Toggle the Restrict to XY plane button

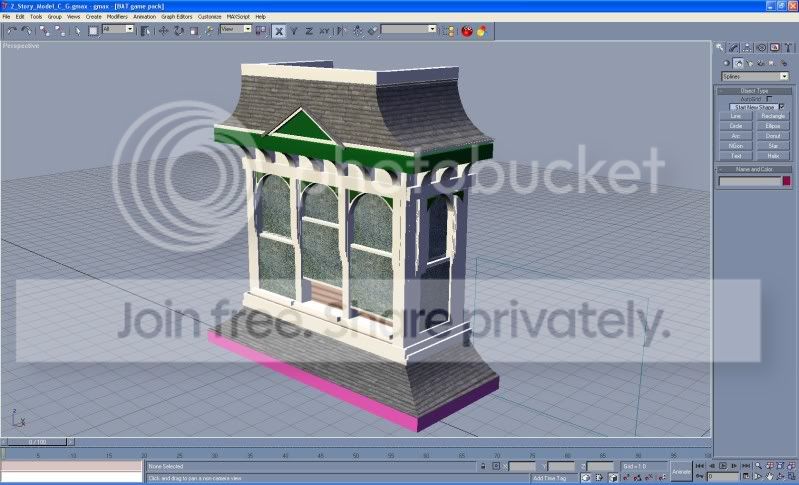click(324, 31)
